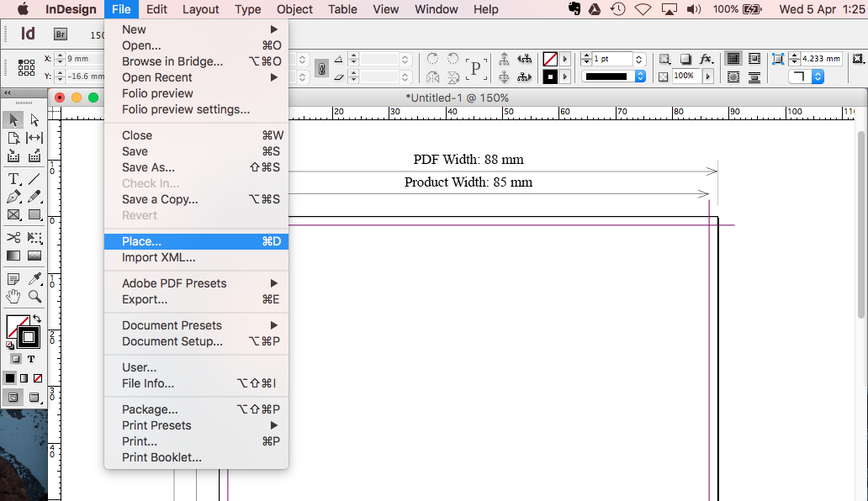Open the Edit menu
868x501 pixels.
point(156,9)
